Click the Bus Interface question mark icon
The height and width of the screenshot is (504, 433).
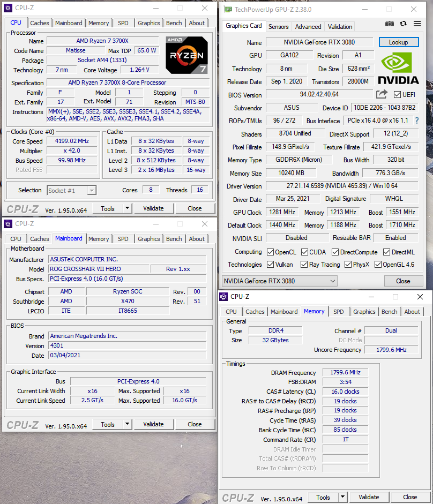coord(417,121)
